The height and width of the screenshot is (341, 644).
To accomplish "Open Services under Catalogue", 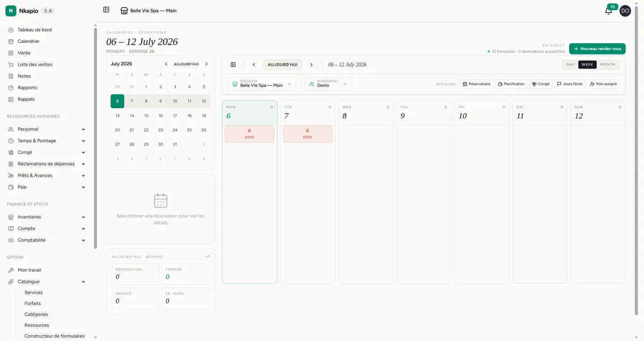I will pyautogui.click(x=34, y=293).
